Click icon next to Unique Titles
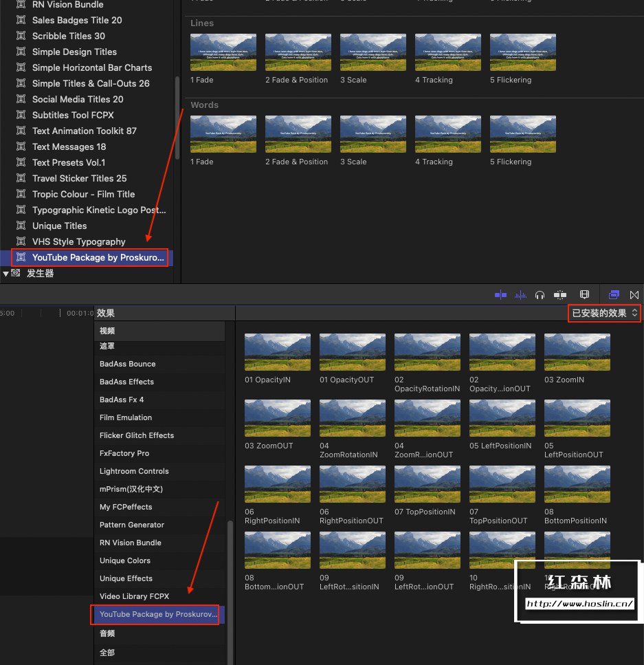 pos(21,226)
